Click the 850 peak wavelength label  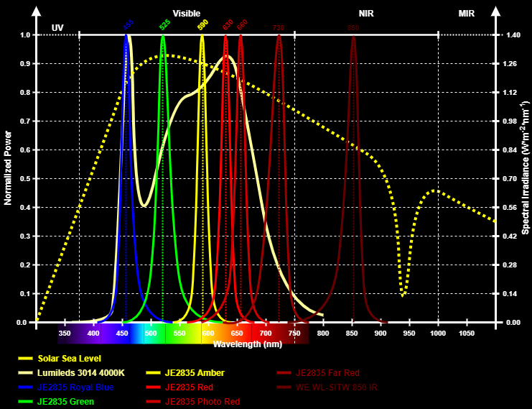pos(353,28)
